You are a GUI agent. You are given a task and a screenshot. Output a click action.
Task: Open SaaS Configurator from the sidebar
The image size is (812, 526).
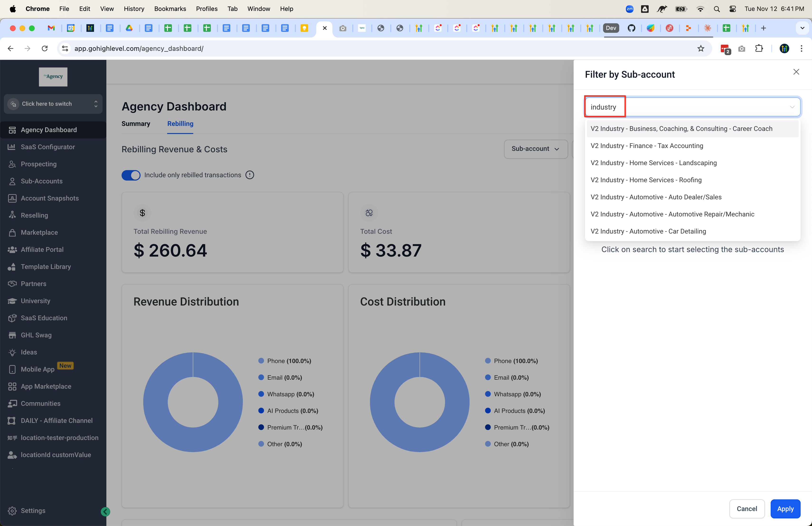pyautogui.click(x=48, y=147)
